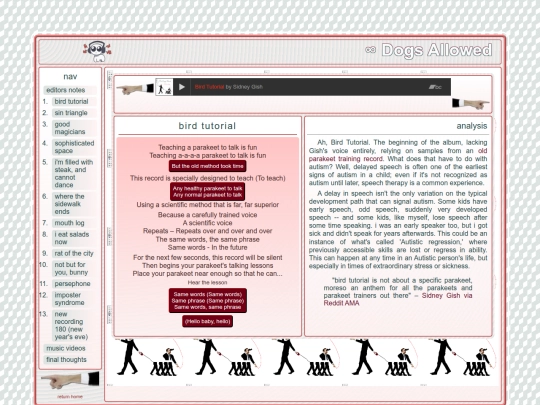Open where the sidewalk ends nav item
Image resolution: width=540 pixels, height=405 pixels.
click(74, 204)
